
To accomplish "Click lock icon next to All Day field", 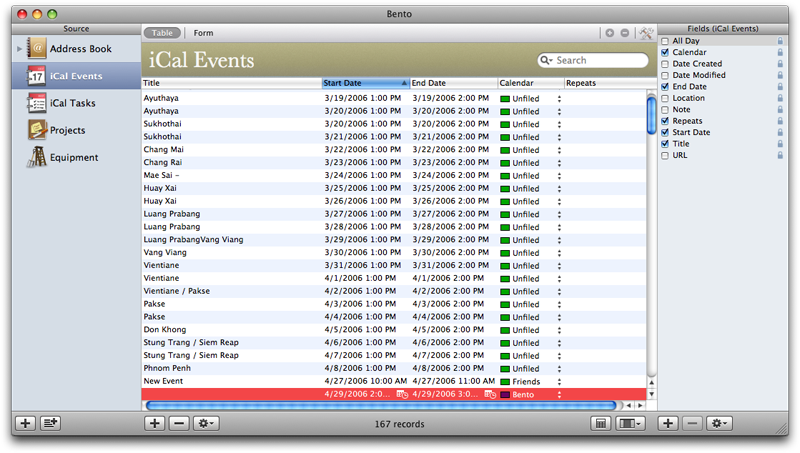I will (780, 41).
